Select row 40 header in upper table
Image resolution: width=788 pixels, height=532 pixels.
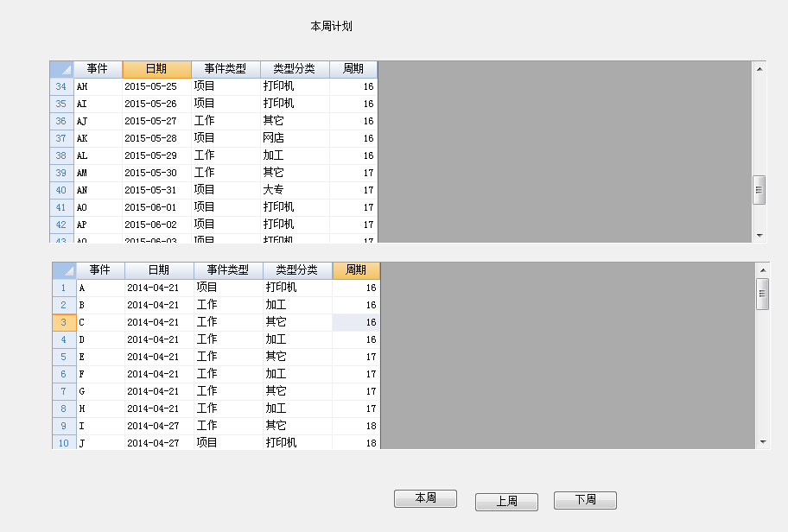tap(62, 190)
